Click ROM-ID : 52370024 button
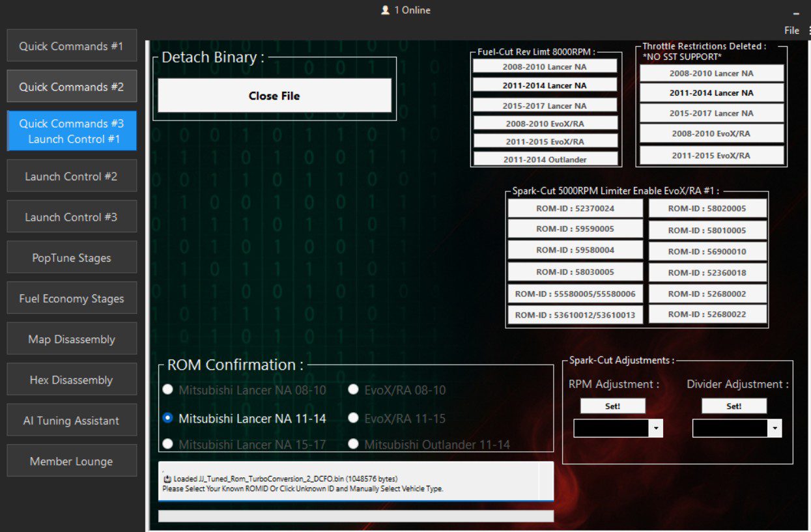 click(575, 208)
